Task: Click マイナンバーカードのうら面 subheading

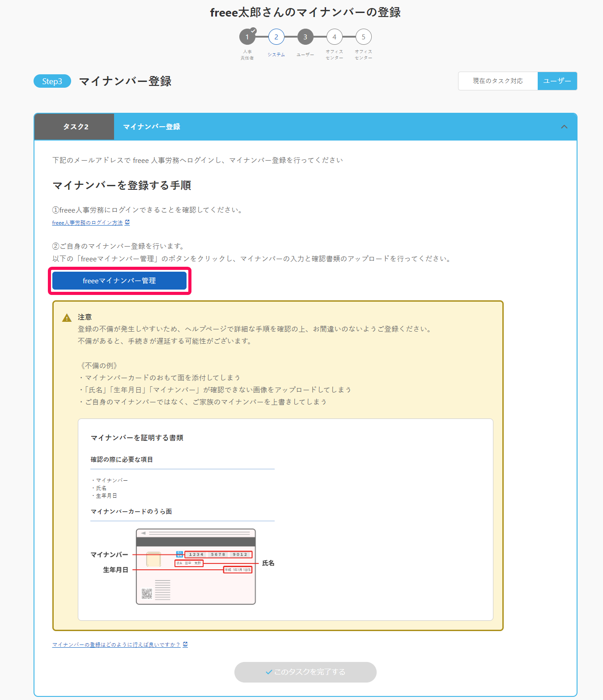Action: (x=131, y=512)
